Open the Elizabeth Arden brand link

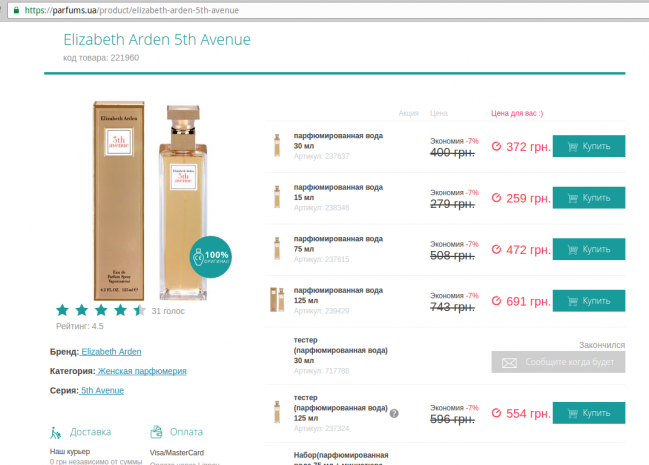pyautogui.click(x=111, y=352)
